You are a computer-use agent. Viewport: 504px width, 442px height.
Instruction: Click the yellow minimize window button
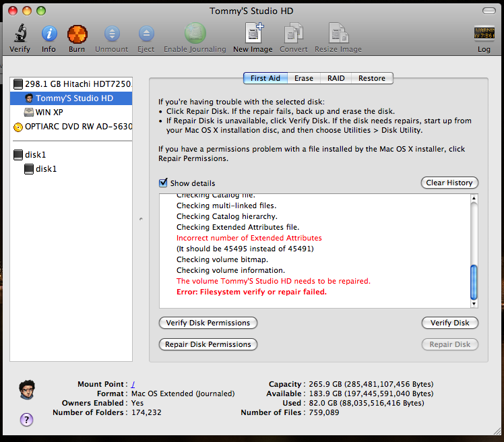[27, 11]
